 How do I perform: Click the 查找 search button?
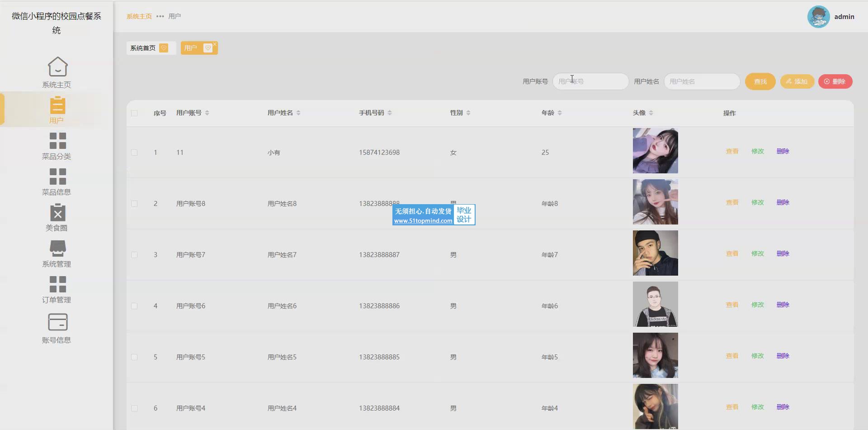(x=760, y=82)
